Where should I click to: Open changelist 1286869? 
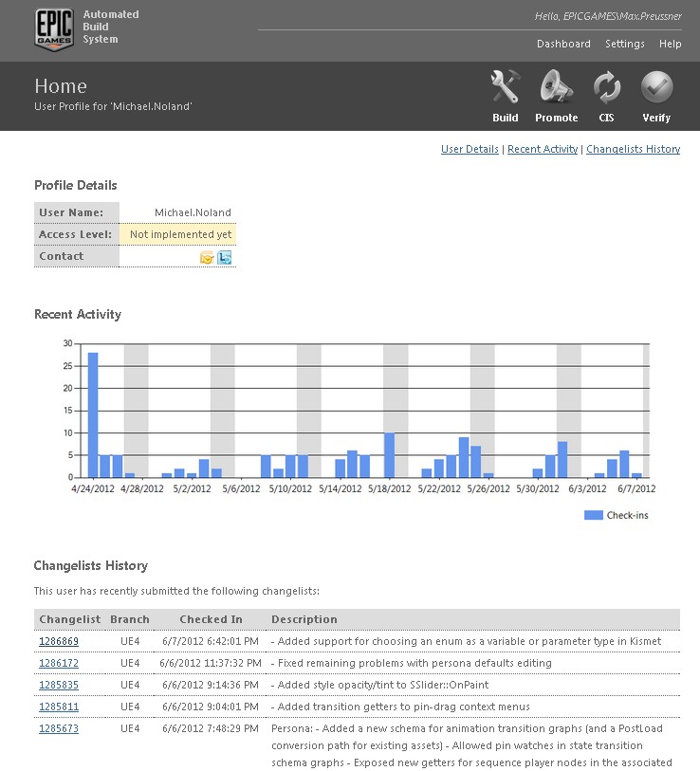tap(59, 641)
